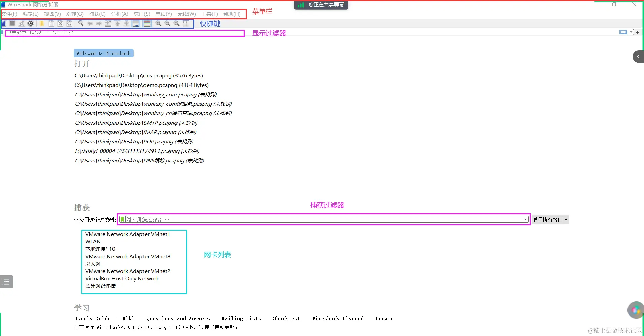This screenshot has width=644, height=336.
Task: Open recent file demo.pcapng
Action: [x=142, y=85]
